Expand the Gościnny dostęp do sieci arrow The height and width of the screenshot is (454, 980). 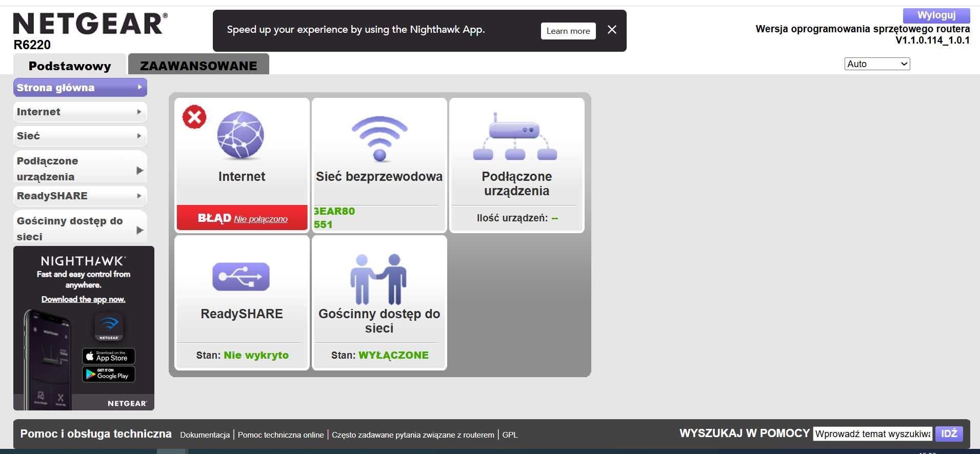pyautogui.click(x=140, y=230)
